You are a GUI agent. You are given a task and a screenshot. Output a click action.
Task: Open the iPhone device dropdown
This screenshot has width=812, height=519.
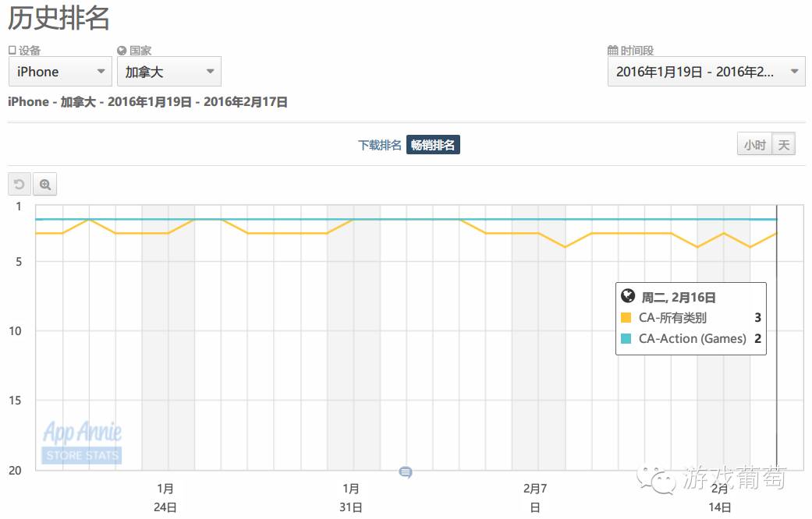tap(59, 72)
